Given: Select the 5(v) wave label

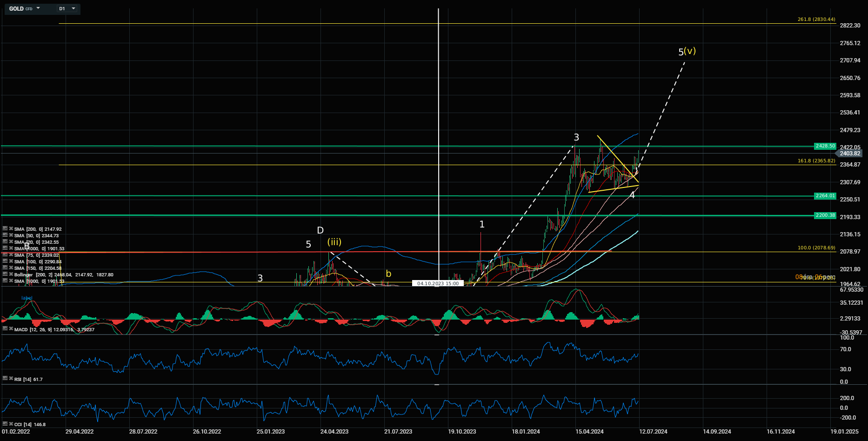Looking at the screenshot, I should [x=687, y=51].
